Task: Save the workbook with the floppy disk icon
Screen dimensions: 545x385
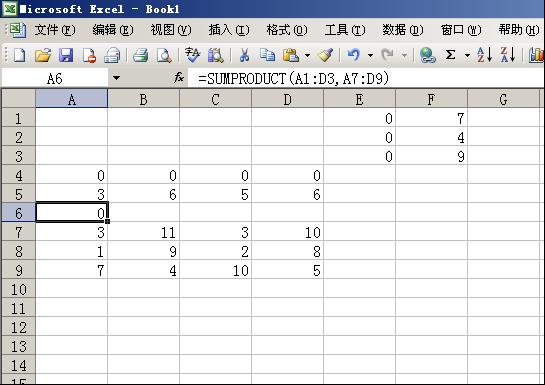Action: click(x=66, y=55)
